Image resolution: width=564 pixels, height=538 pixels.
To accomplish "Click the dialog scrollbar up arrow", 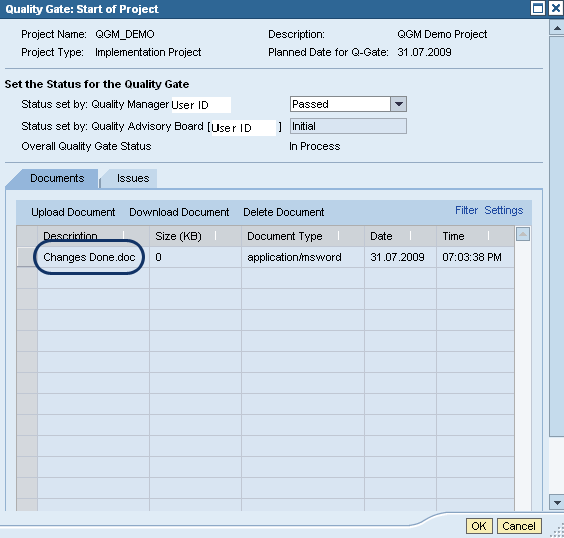I will click(x=557, y=28).
